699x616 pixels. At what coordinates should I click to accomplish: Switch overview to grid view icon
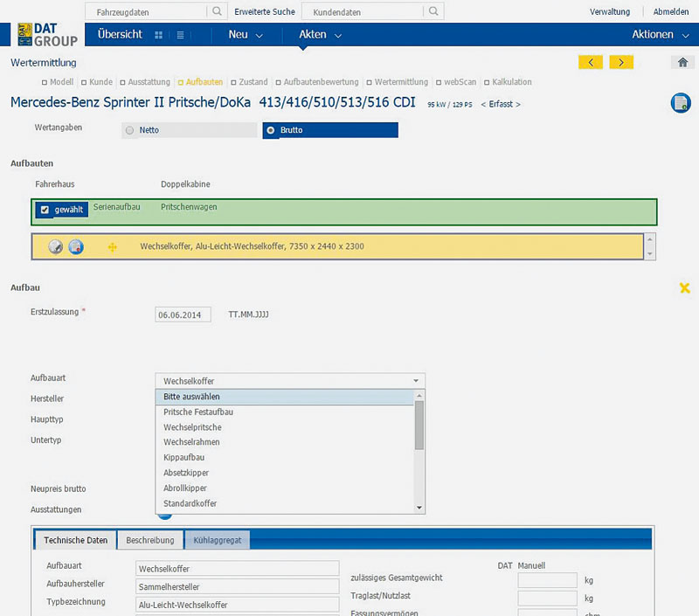coord(158,35)
